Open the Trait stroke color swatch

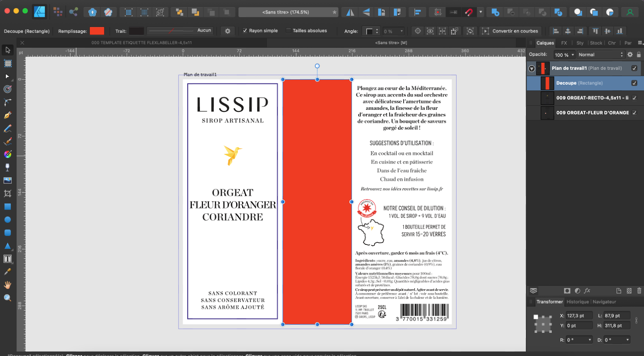coord(137,31)
